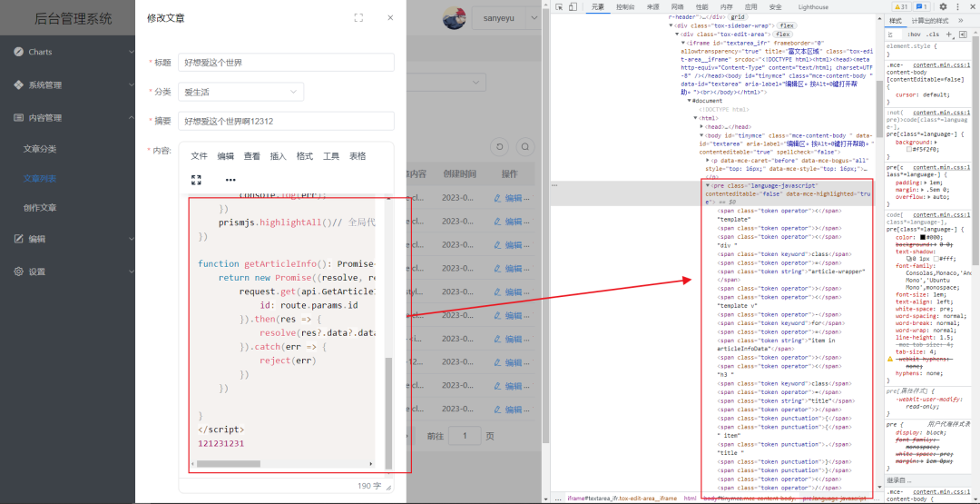Switch to the 控制台 console tab
Screen dimensions: 980x504
click(x=625, y=7)
